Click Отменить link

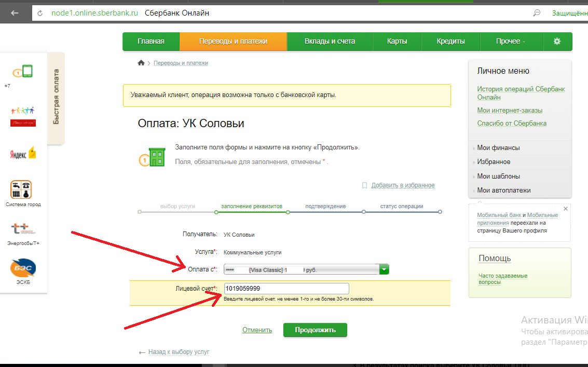257,330
